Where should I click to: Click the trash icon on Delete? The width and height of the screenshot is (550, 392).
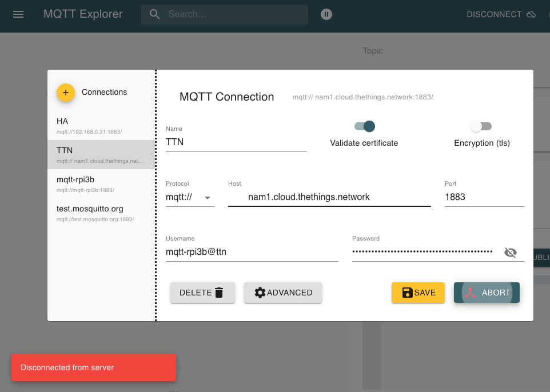(x=219, y=293)
